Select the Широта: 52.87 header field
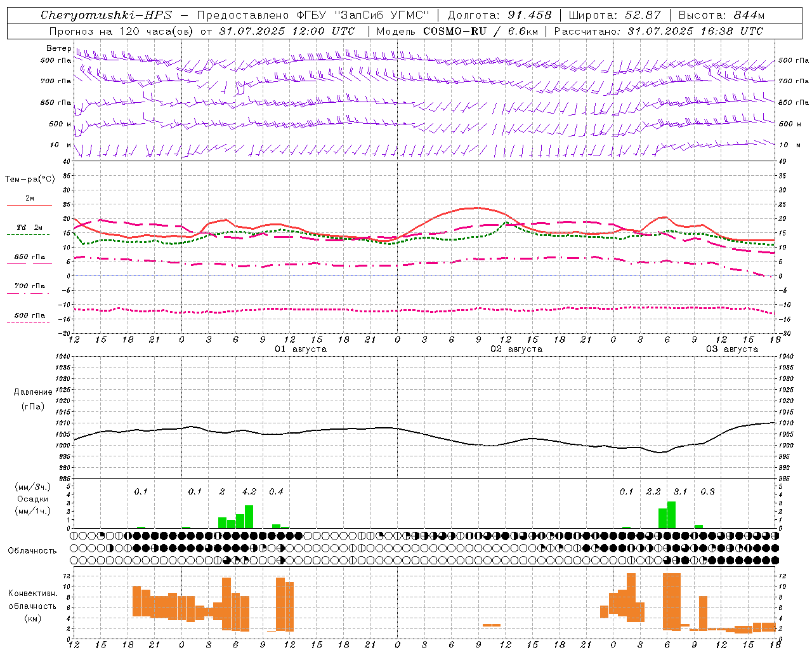812x650 pixels. [615, 15]
